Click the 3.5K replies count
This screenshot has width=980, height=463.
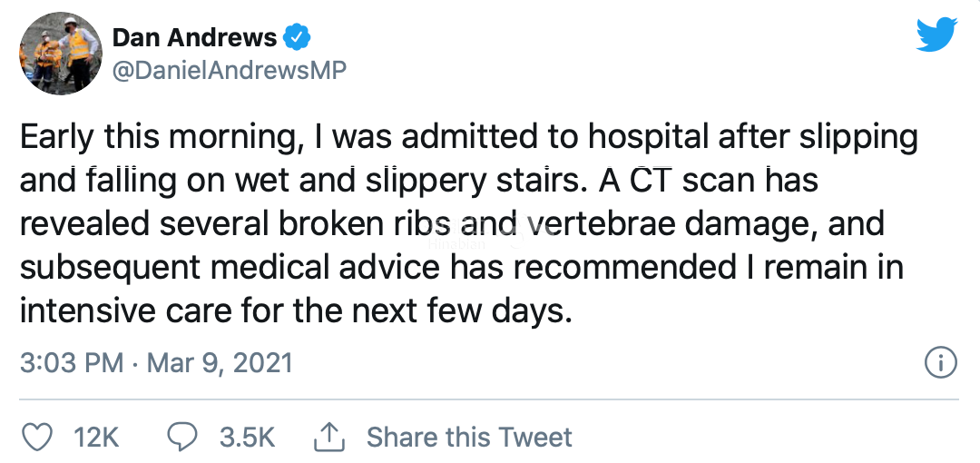pyautogui.click(x=247, y=437)
